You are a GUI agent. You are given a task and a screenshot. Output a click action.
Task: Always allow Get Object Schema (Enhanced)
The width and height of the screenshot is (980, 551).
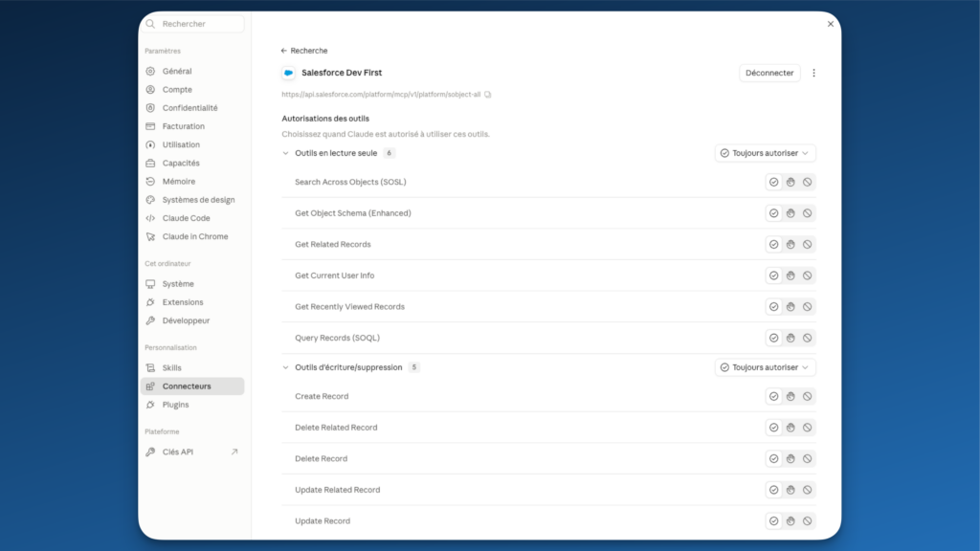point(773,213)
